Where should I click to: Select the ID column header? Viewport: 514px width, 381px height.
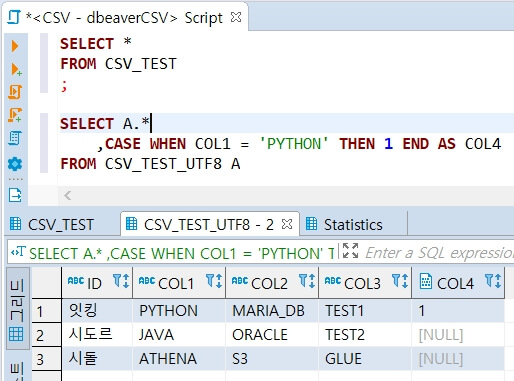click(97, 283)
